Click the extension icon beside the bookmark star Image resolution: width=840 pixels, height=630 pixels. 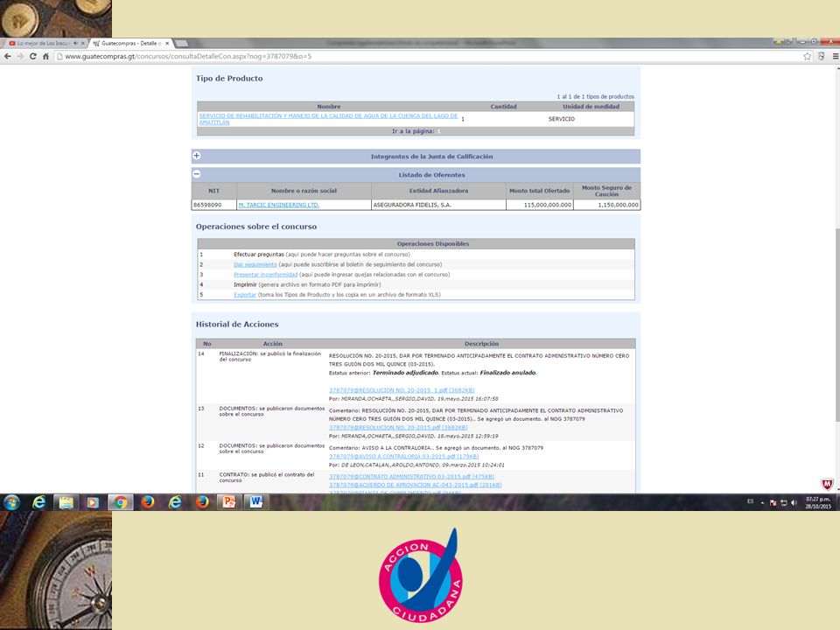(822, 56)
